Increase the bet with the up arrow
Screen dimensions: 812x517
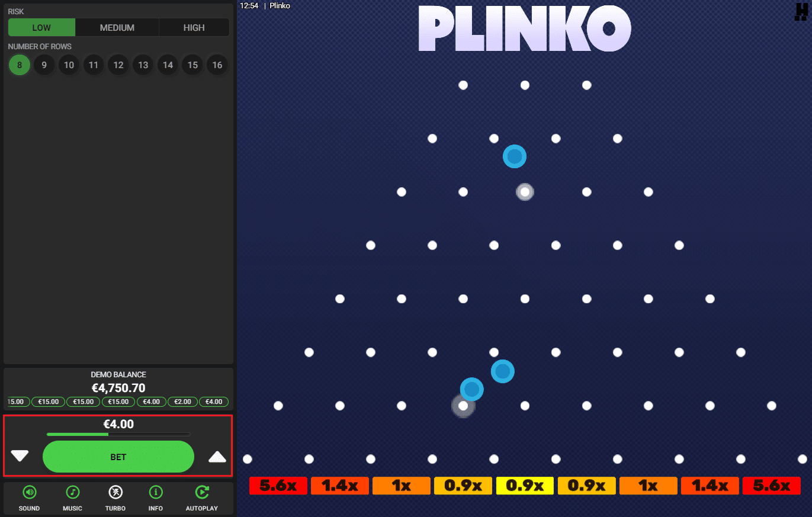[x=217, y=456]
